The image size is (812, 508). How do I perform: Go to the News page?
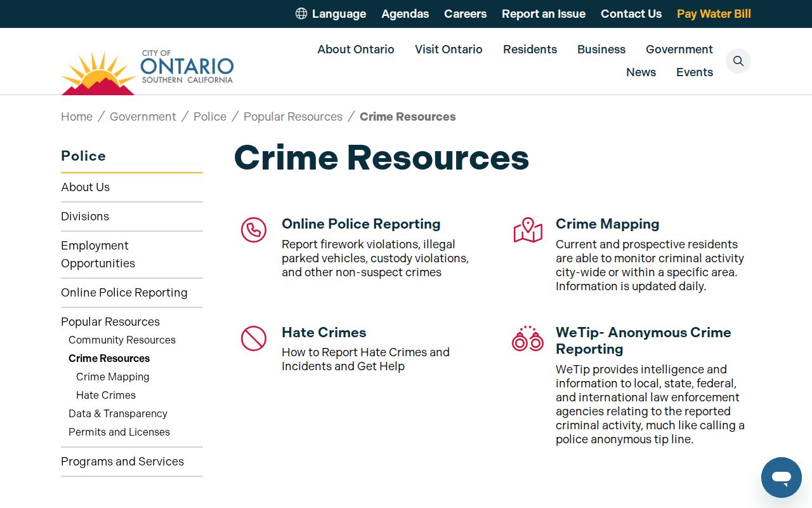(641, 72)
